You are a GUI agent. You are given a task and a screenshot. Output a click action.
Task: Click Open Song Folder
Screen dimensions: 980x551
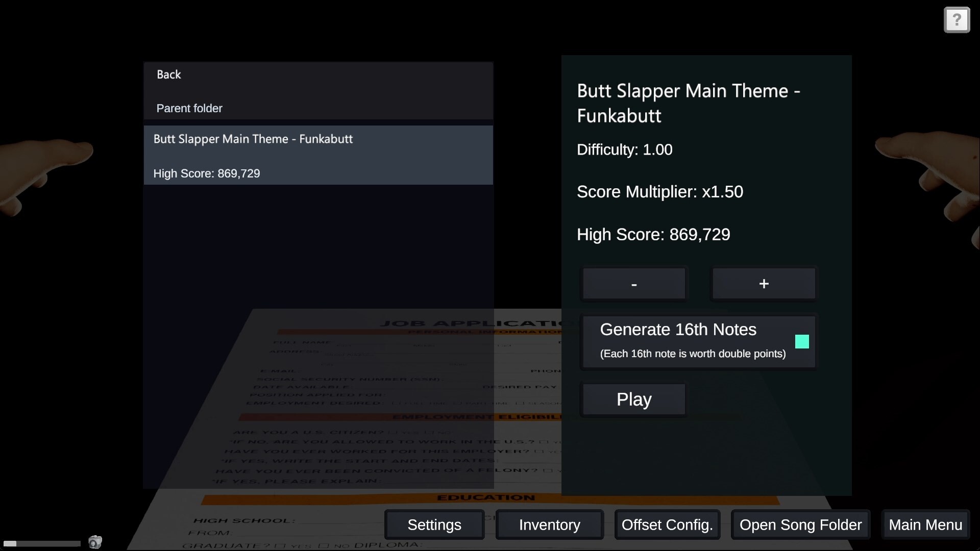[x=800, y=524]
